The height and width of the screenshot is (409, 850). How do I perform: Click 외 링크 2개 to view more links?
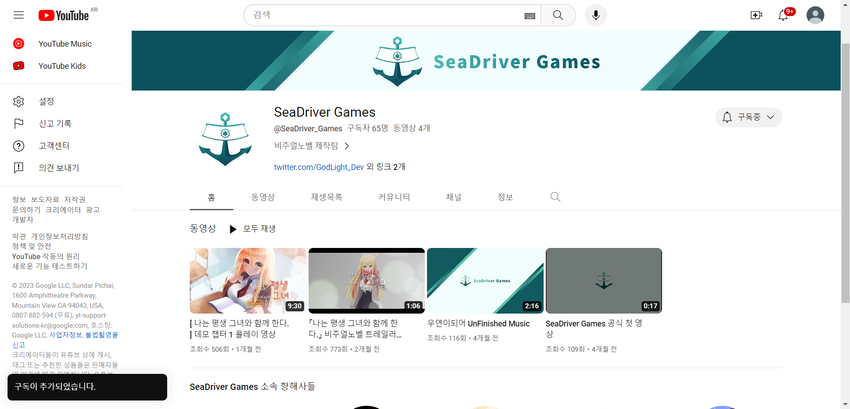pos(386,167)
